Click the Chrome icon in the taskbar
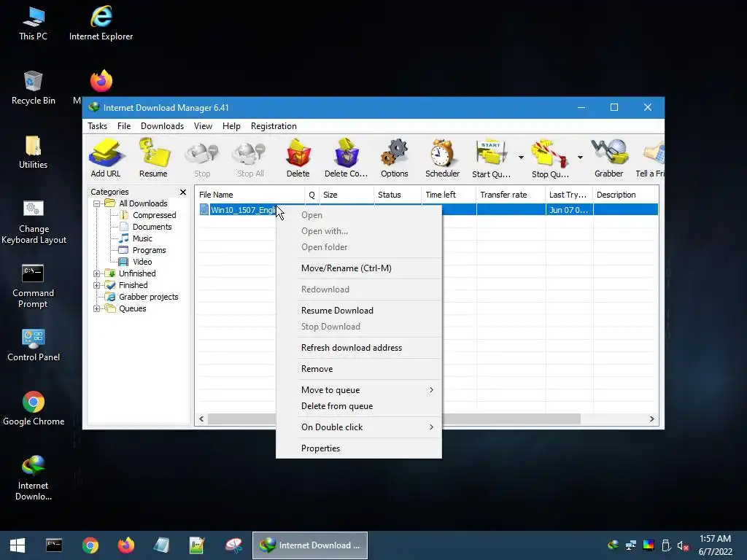Viewport: 747px width, 560px height. coord(90,545)
